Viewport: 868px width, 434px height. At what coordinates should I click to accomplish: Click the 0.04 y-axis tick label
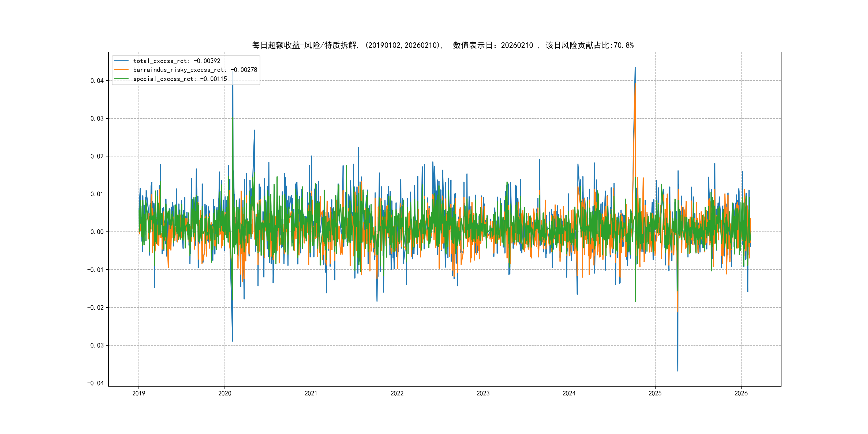click(x=97, y=81)
